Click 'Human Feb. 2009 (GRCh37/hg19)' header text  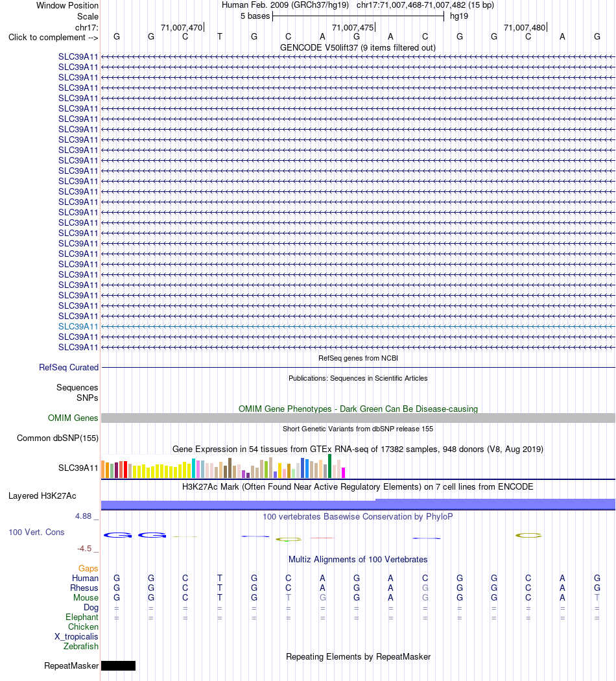tap(285, 5)
